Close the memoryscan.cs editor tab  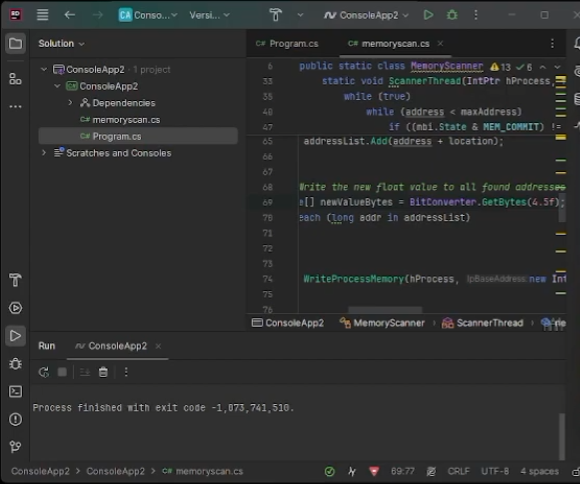click(x=440, y=43)
